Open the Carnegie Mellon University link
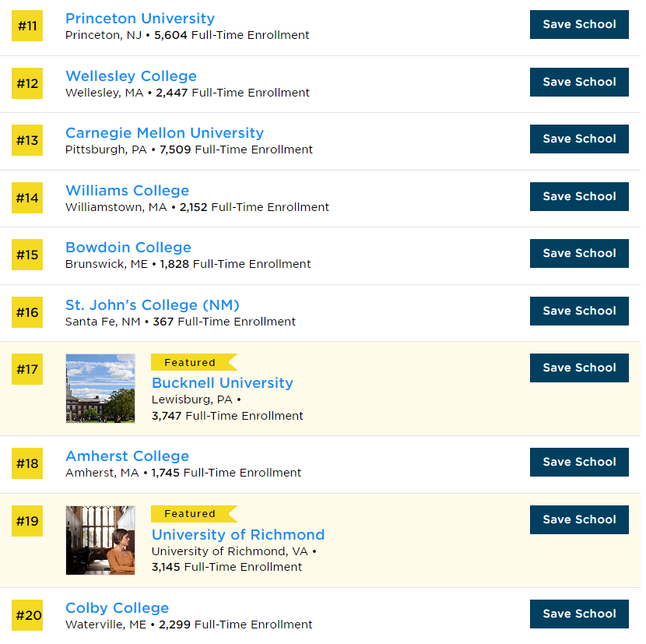The height and width of the screenshot is (644, 646). point(164,133)
